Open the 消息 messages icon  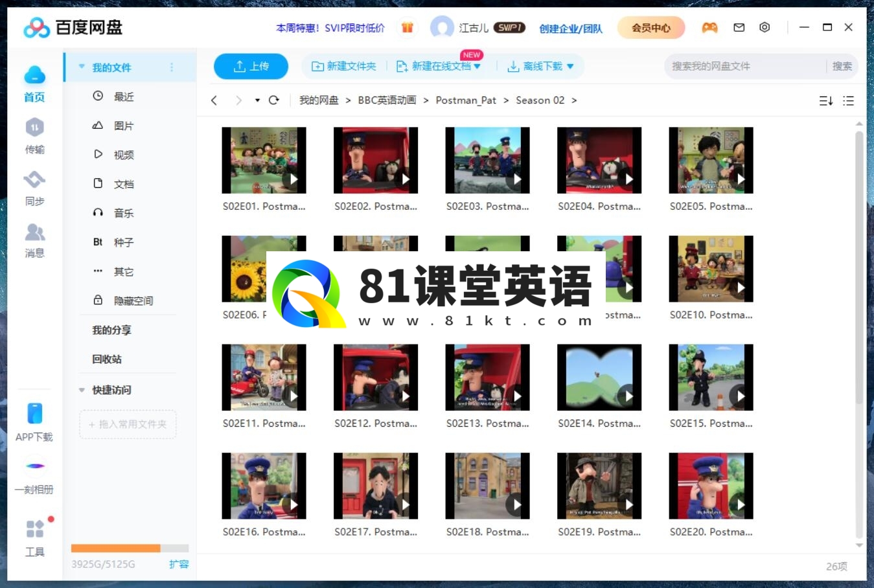(34, 231)
